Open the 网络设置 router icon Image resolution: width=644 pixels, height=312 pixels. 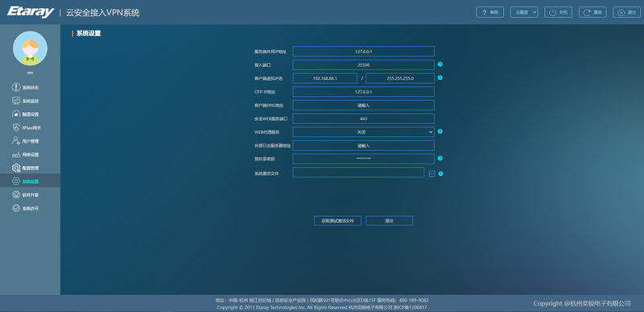15,155
